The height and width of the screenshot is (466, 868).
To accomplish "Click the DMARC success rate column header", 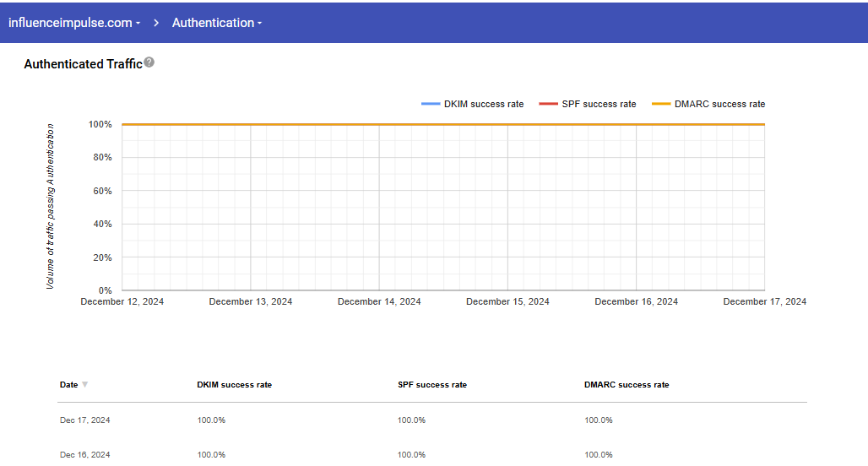I will (x=626, y=385).
